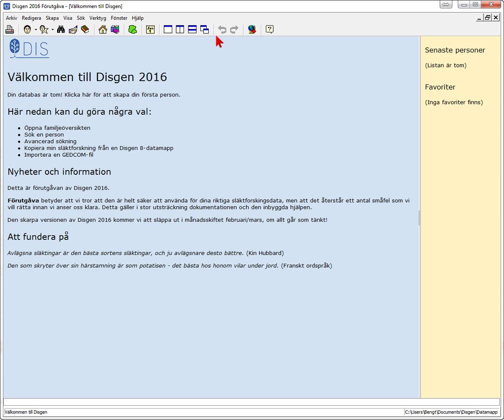
Task: Click the undo arrow icon
Action: pyautogui.click(x=222, y=30)
